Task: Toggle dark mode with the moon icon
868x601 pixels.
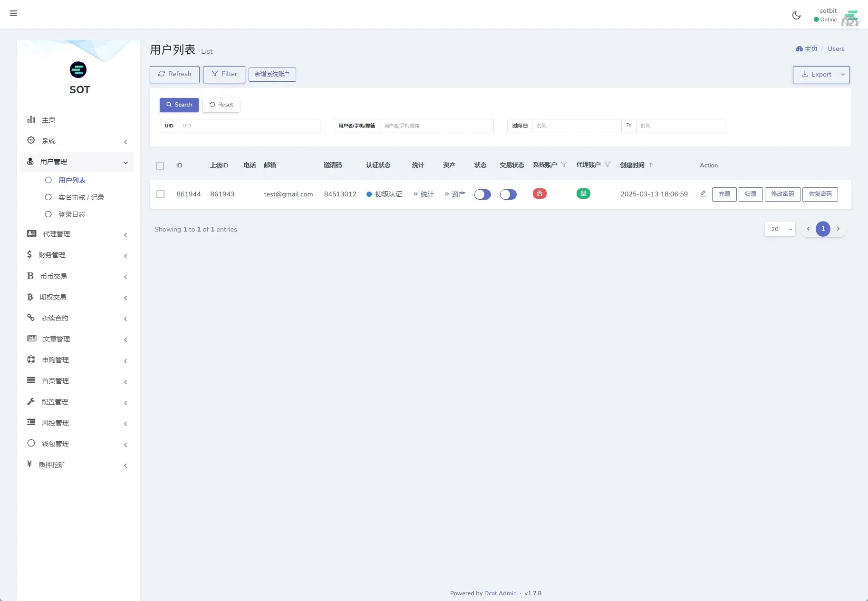Action: 797,15
